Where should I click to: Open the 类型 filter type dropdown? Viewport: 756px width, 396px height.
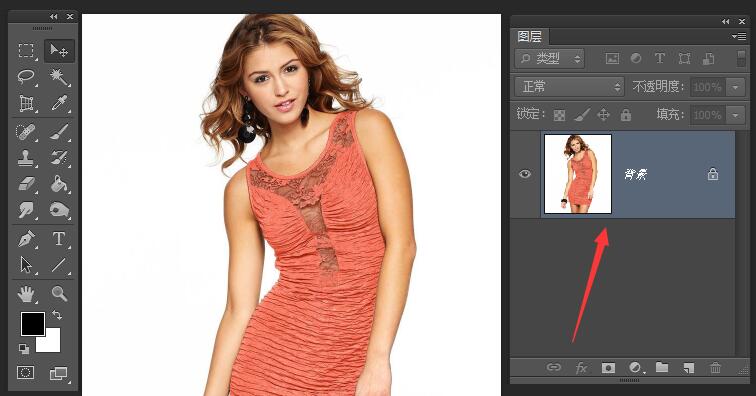tap(550, 59)
